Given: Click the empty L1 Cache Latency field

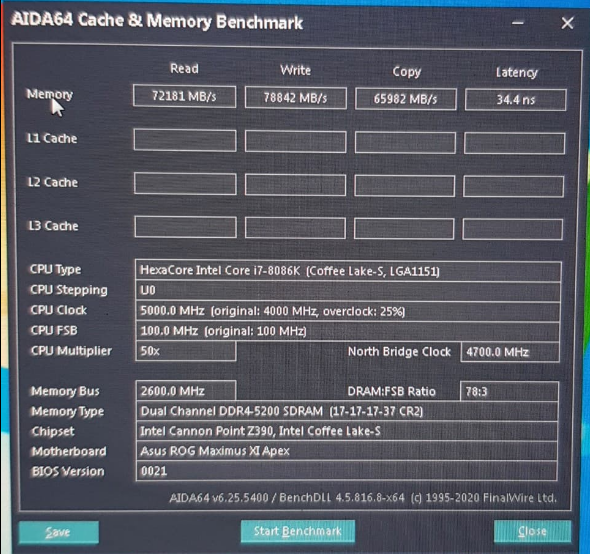Looking at the screenshot, I should coord(514,143).
